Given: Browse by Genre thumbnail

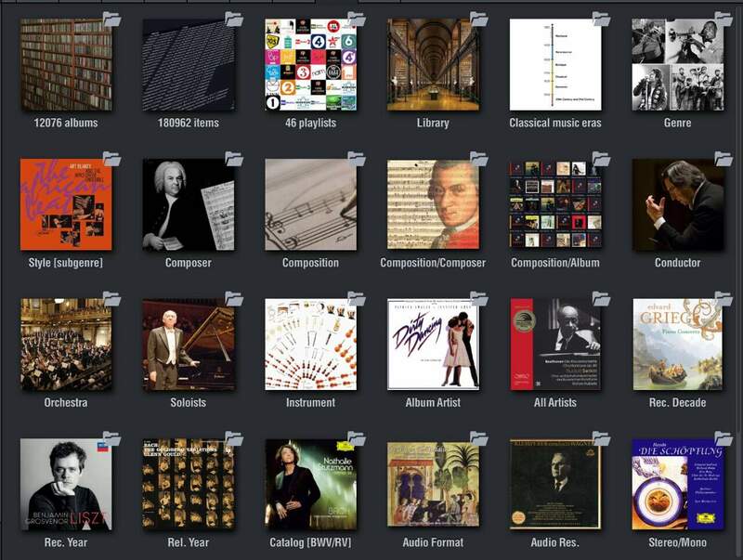Looking at the screenshot, I should coord(677,65).
